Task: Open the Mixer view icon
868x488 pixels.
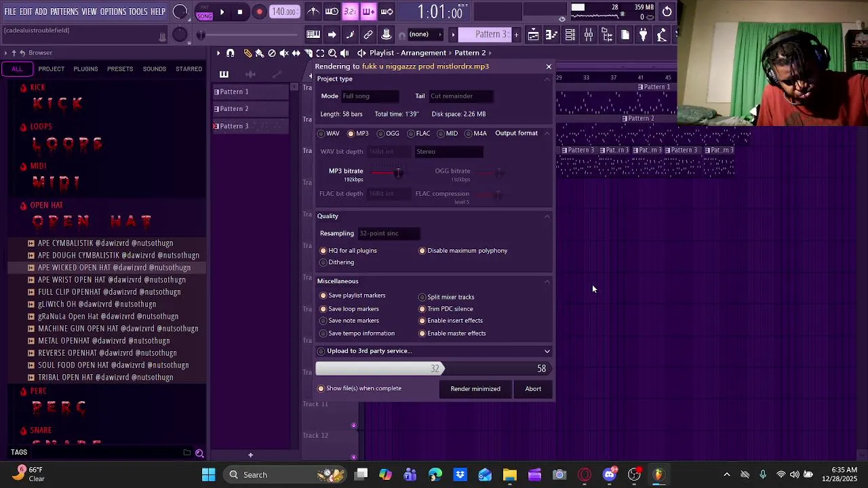Action: [589, 35]
